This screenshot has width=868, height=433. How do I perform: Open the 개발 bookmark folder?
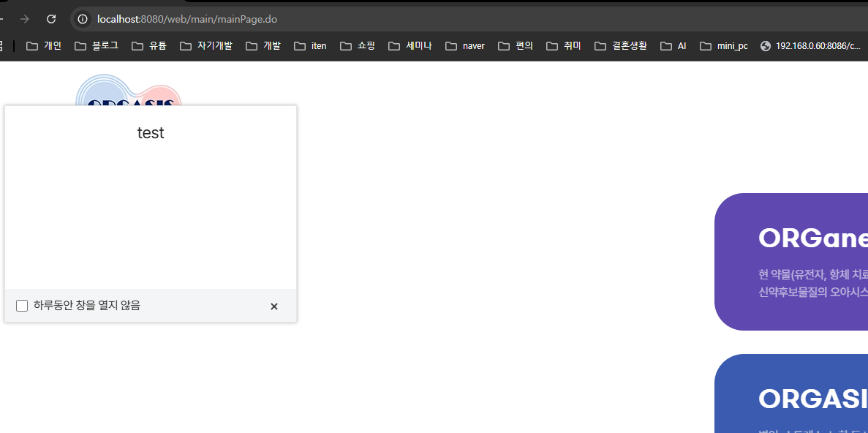pyautogui.click(x=263, y=46)
